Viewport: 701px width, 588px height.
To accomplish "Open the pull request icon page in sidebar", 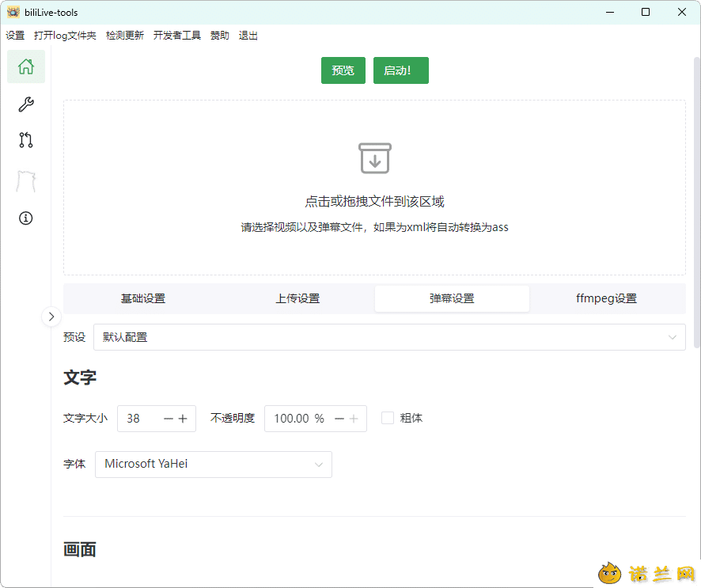I will click(x=26, y=140).
